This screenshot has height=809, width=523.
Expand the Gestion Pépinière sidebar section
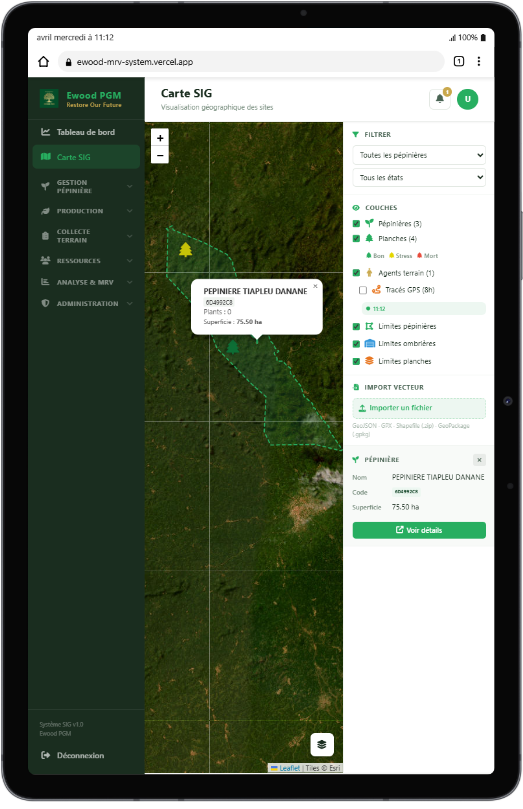(x=86, y=187)
